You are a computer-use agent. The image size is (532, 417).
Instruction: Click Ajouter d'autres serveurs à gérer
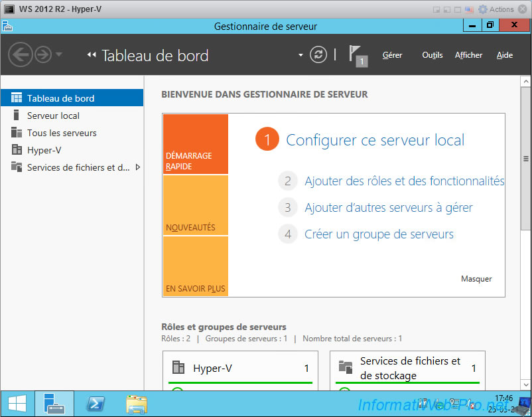coord(389,207)
